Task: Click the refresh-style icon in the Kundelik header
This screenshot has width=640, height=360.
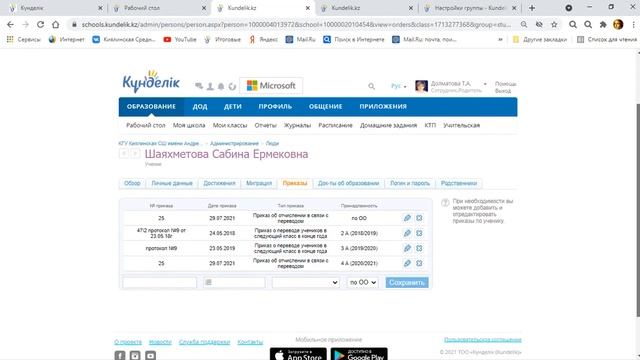Action: click(232, 86)
